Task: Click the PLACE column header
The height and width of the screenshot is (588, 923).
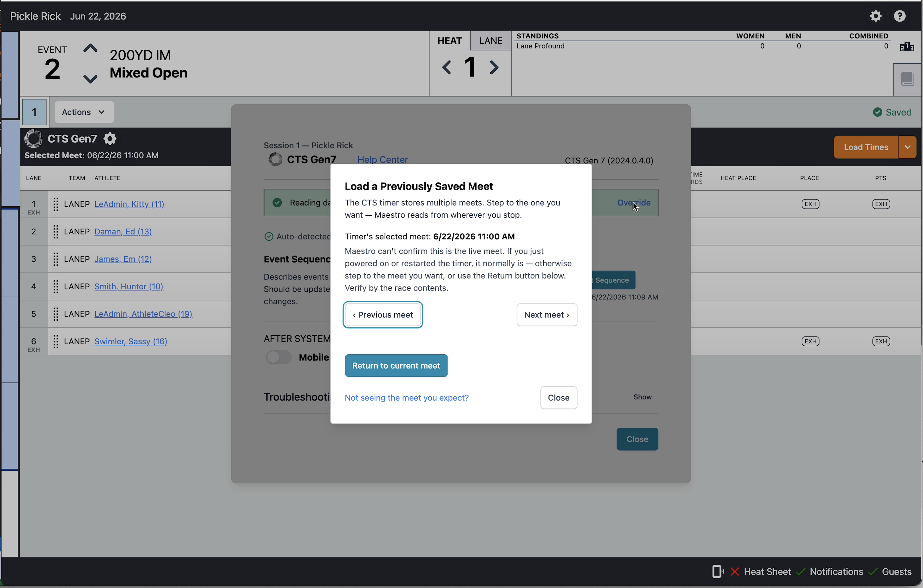Action: point(809,178)
